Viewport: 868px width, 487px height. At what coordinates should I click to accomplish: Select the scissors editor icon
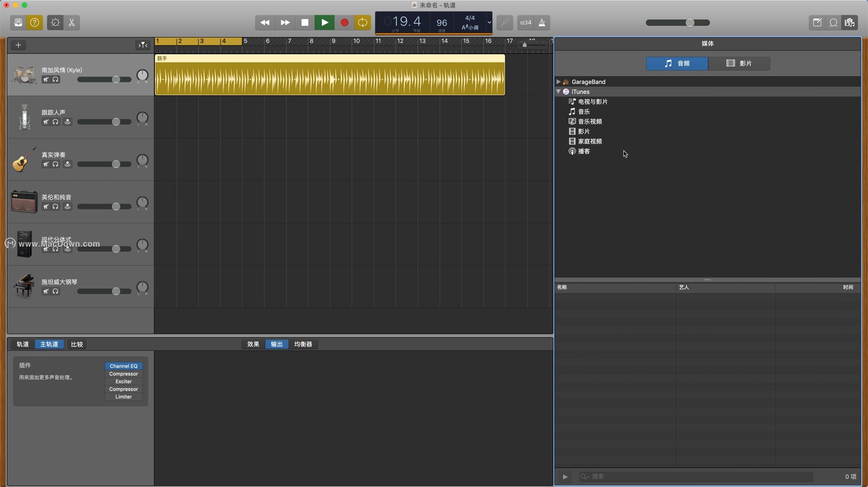pyautogui.click(x=71, y=23)
